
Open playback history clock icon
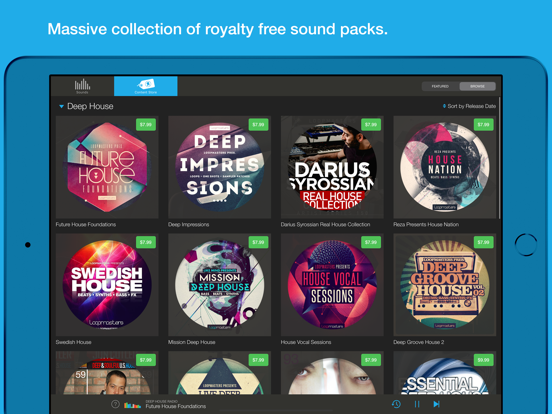[396, 404]
